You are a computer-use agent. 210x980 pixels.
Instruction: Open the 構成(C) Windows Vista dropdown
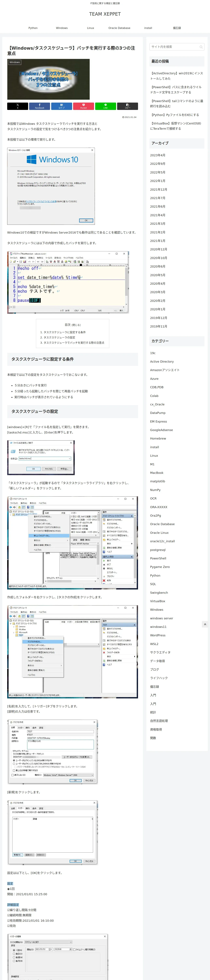[68, 775]
